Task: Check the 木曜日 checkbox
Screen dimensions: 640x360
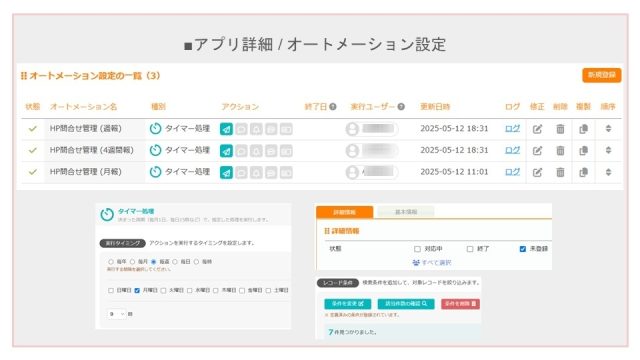Action: coord(216,291)
